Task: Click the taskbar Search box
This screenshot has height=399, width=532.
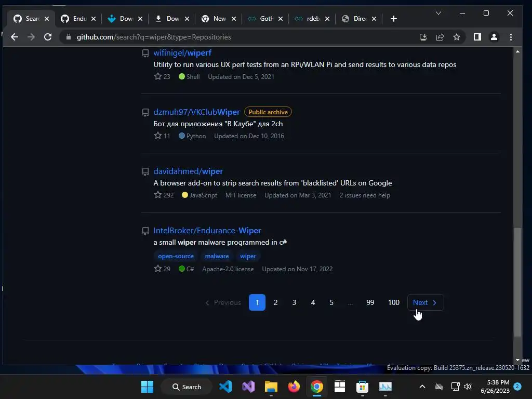Action: coord(187,387)
